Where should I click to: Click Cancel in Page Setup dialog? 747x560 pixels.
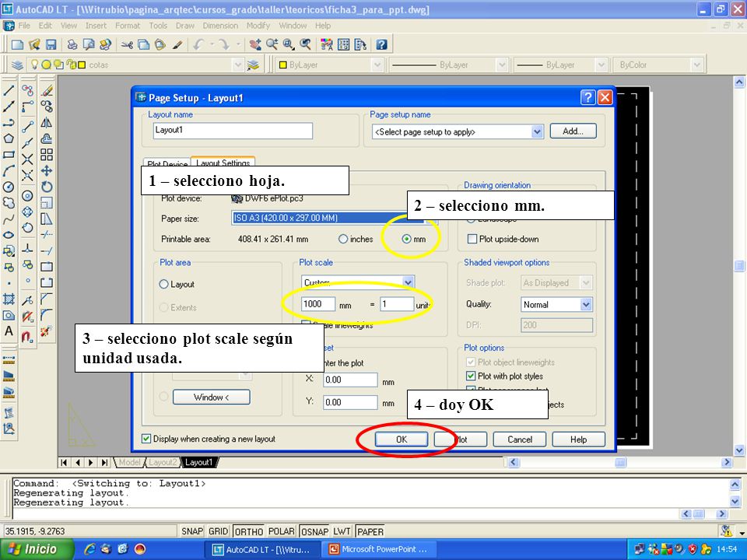[520, 439]
